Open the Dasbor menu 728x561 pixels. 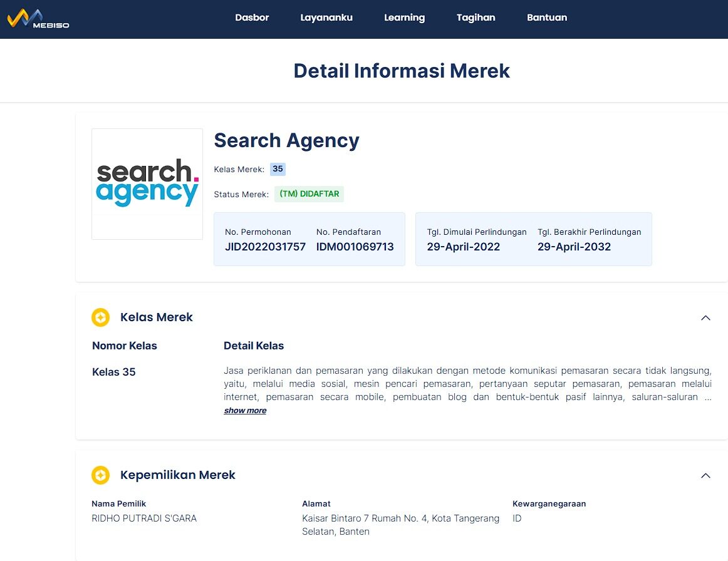pyautogui.click(x=252, y=18)
